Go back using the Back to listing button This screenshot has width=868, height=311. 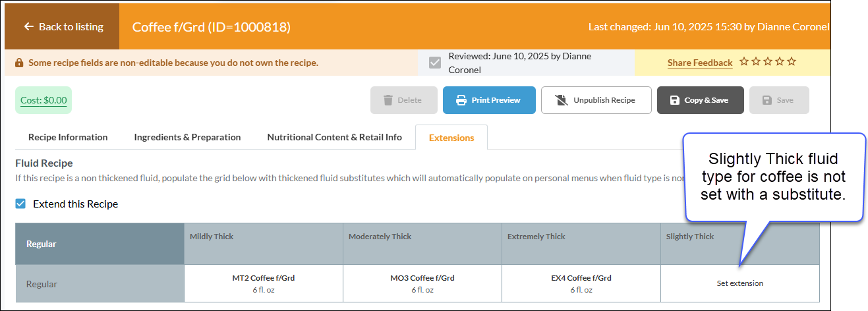tap(62, 27)
